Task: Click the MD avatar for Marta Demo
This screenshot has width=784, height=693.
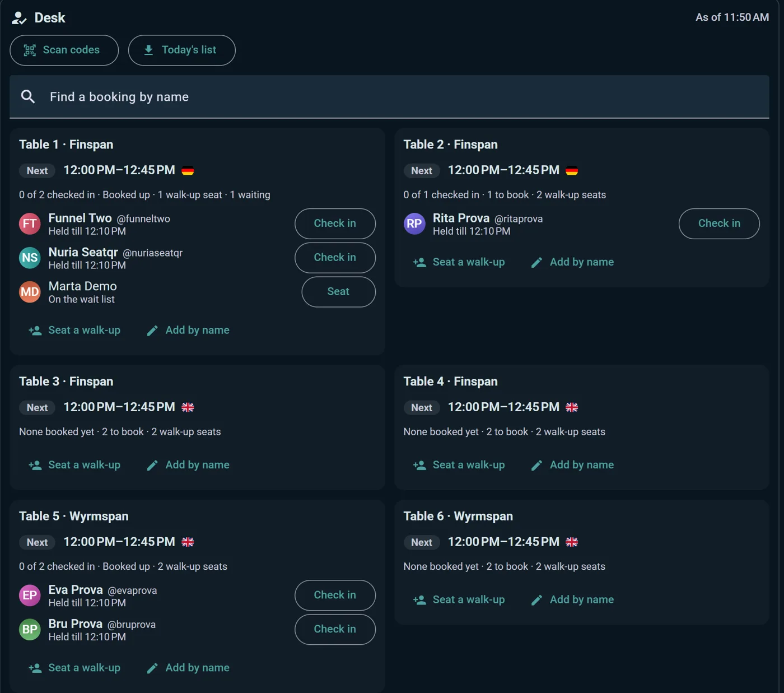Action: click(30, 292)
